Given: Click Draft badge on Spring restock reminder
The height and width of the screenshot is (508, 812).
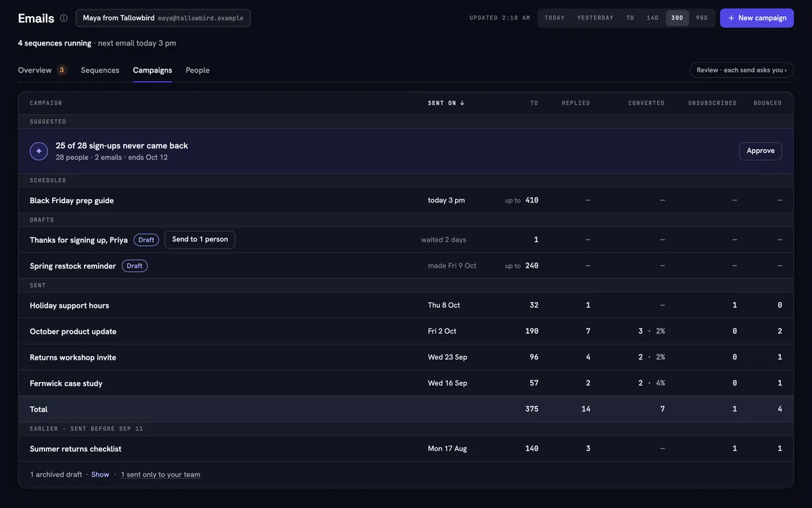Looking at the screenshot, I should pyautogui.click(x=135, y=266).
